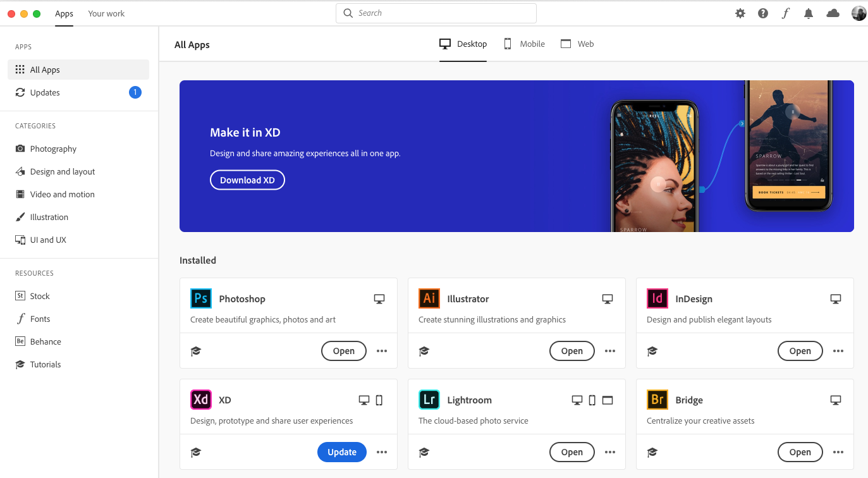Click the Illustrator Ai app icon
Image resolution: width=868 pixels, height=478 pixels.
[429, 298]
